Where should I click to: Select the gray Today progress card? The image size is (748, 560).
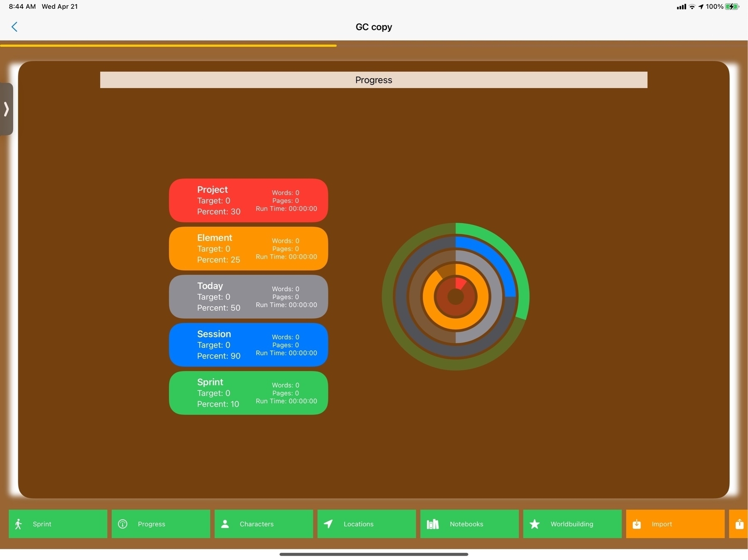pyautogui.click(x=248, y=297)
